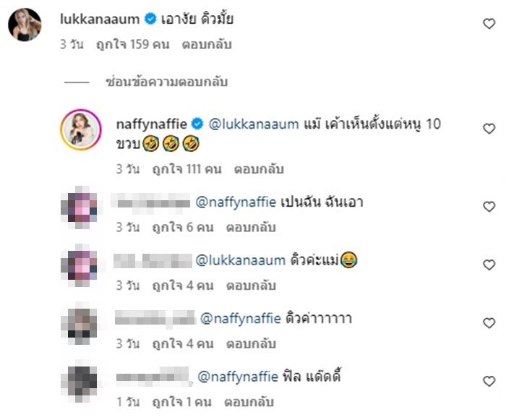Like the 'ติวค่าาาาา' reply with its heart
This screenshot has width=506, height=420.
coord(489,323)
